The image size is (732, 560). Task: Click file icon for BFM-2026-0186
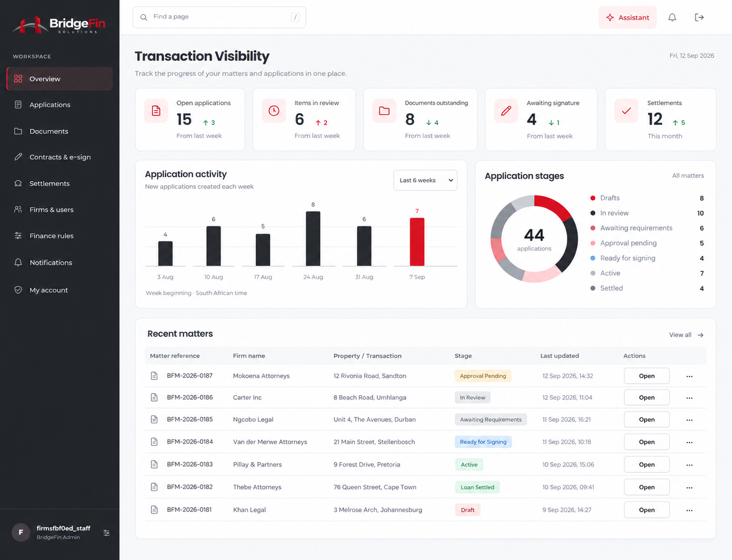154,398
